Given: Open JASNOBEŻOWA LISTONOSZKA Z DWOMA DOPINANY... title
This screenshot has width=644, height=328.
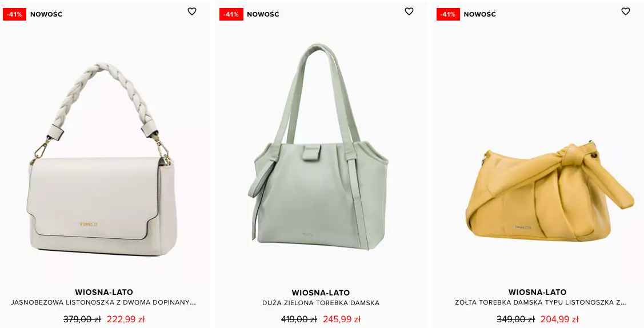Looking at the screenshot, I should (103, 302).
